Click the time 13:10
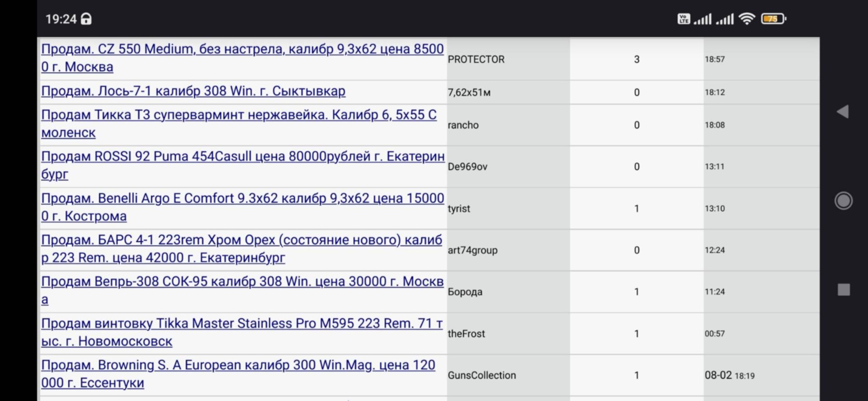Image resolution: width=868 pixels, height=401 pixels. (715, 209)
